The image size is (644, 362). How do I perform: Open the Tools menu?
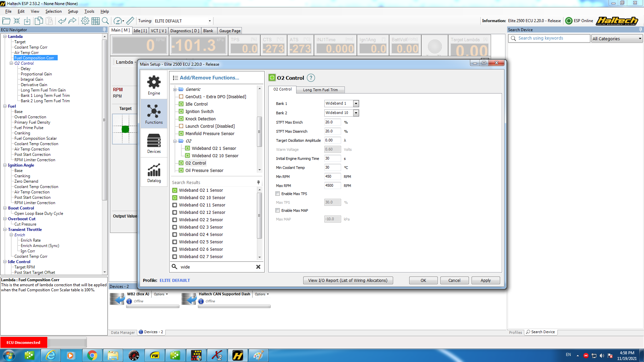pos(89,11)
